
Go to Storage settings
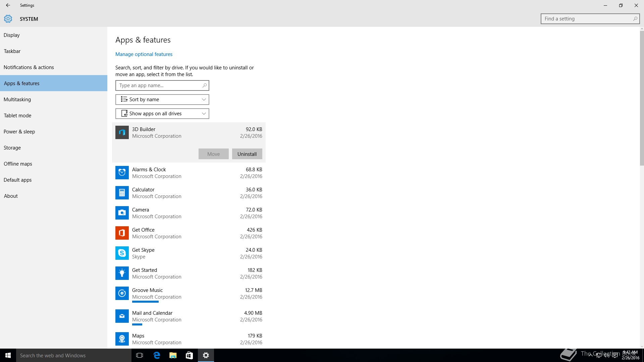click(x=54, y=148)
